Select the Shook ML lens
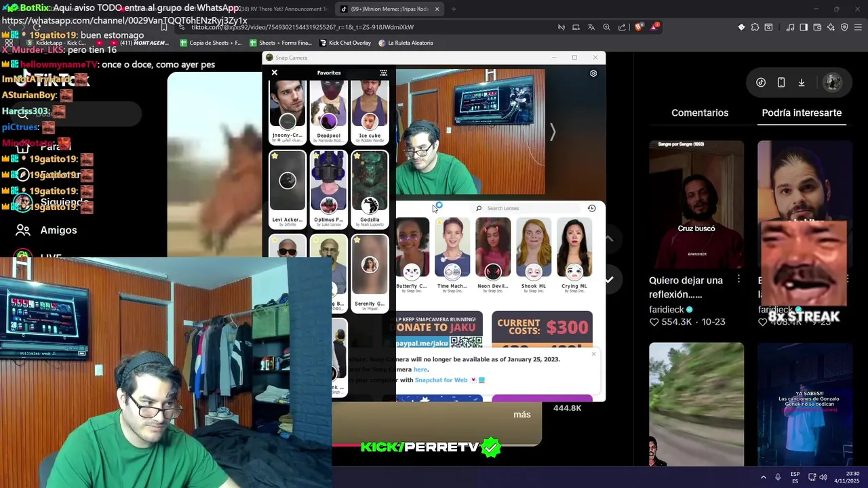The width and height of the screenshot is (868, 488). [x=534, y=256]
